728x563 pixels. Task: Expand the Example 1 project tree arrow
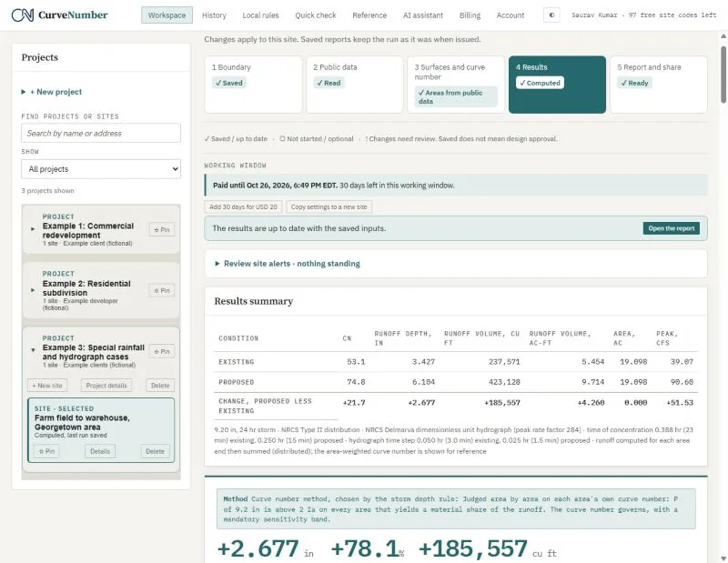33,229
